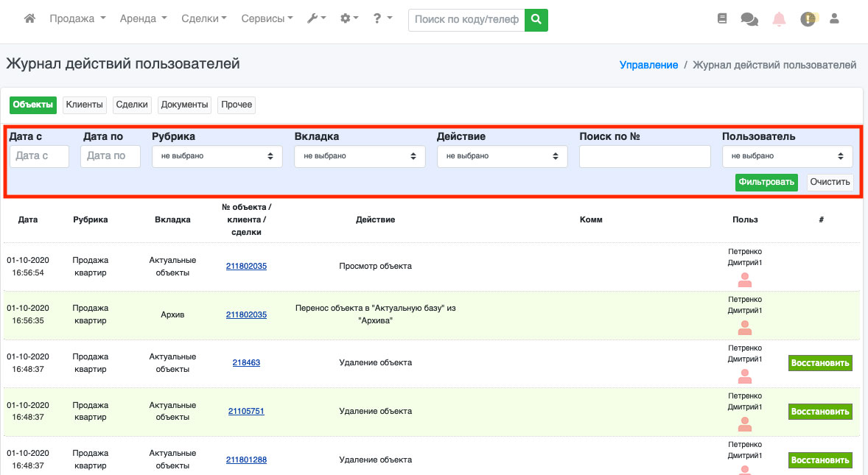This screenshot has height=475, width=868.
Task: Open chat messages icon
Action: (x=749, y=19)
